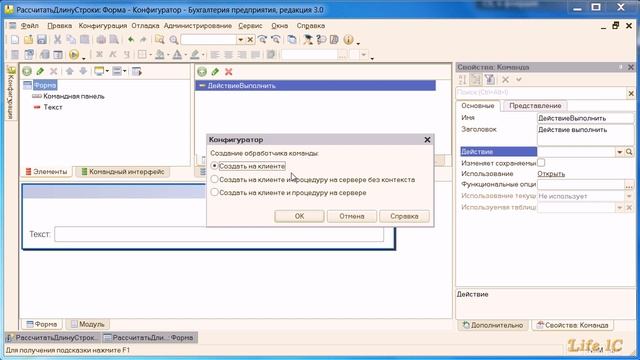Open the Syntax Assistant icon

[308, 40]
